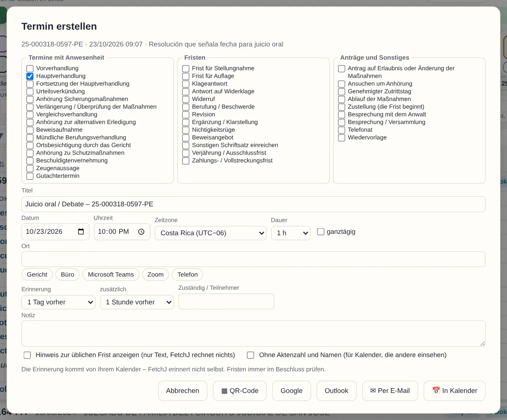This screenshot has height=420, width=507.
Task: Select the Klageantwort checkbox
Action: [186, 84]
